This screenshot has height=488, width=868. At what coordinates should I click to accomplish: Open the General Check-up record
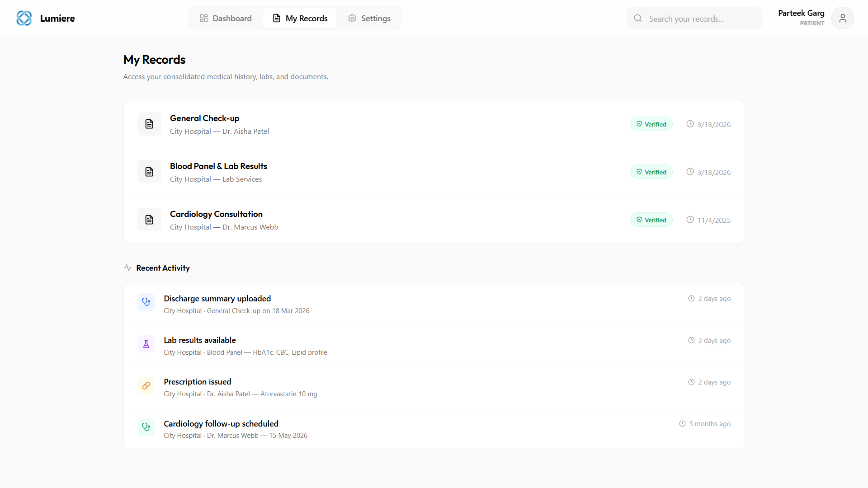pyautogui.click(x=434, y=124)
